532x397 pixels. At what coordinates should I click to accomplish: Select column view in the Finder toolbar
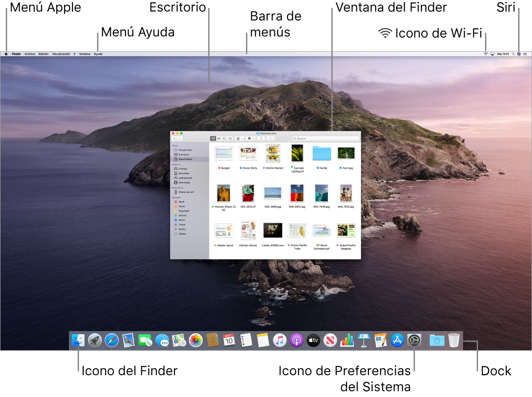coord(224,138)
